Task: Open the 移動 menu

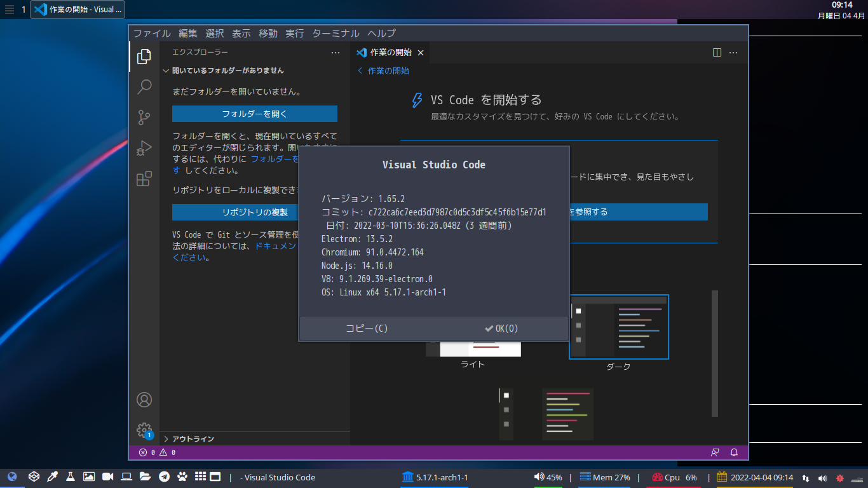Action: pos(268,34)
